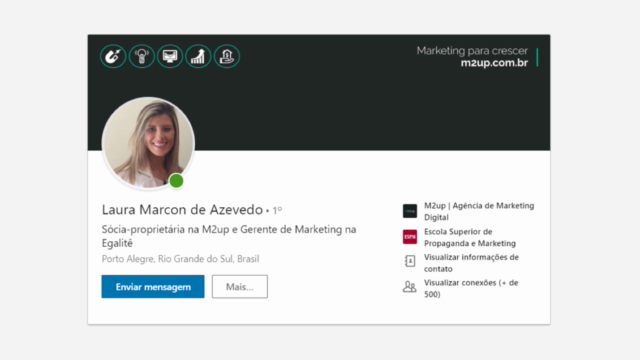The width and height of the screenshot is (640, 360).
Task: Click the connections people icon
Action: coord(409,287)
